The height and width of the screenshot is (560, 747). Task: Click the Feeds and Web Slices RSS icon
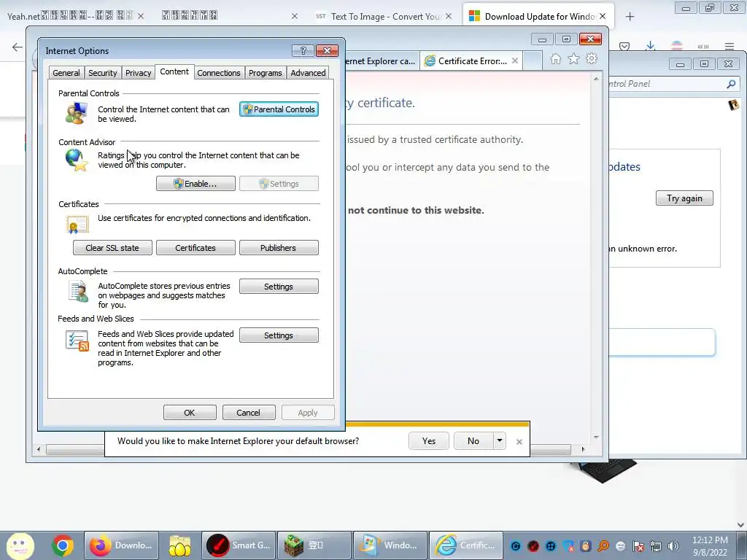coord(77,341)
